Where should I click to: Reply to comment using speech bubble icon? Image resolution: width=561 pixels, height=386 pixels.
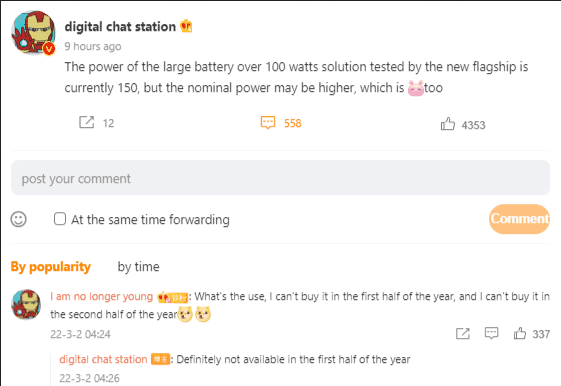click(x=491, y=333)
